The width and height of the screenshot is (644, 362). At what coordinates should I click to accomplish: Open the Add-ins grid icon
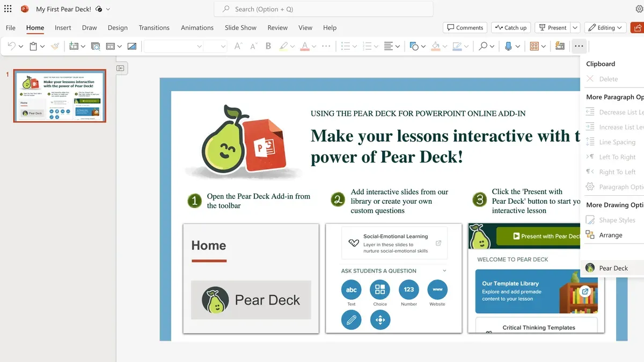pyautogui.click(x=534, y=47)
